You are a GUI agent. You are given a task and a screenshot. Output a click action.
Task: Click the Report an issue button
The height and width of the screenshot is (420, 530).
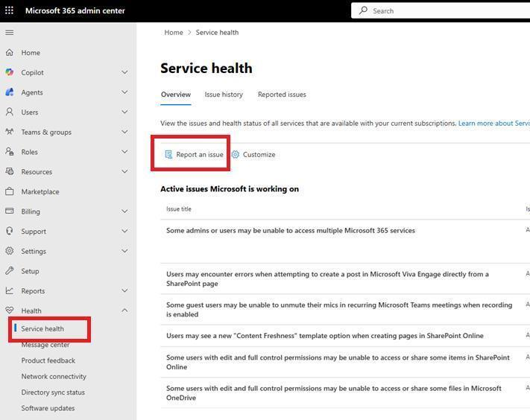pyautogui.click(x=194, y=155)
